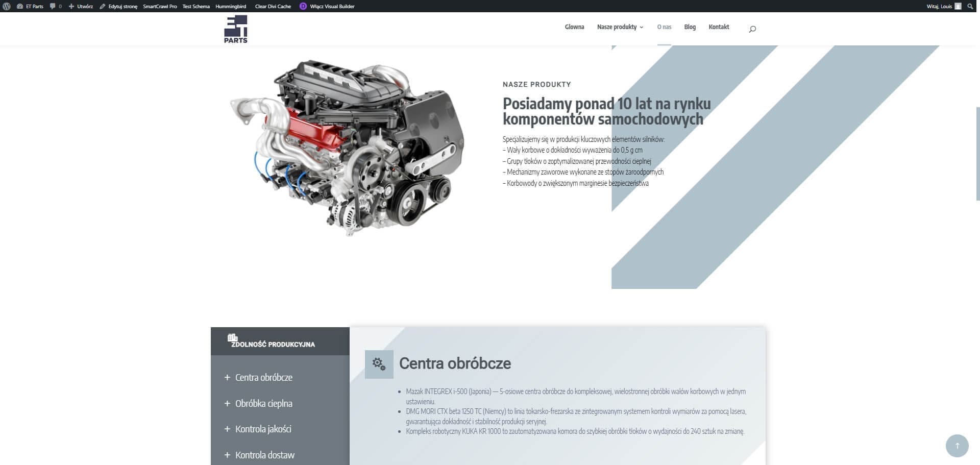The height and width of the screenshot is (465, 980).
Task: Open site search magnifier in header
Action: 752,29
